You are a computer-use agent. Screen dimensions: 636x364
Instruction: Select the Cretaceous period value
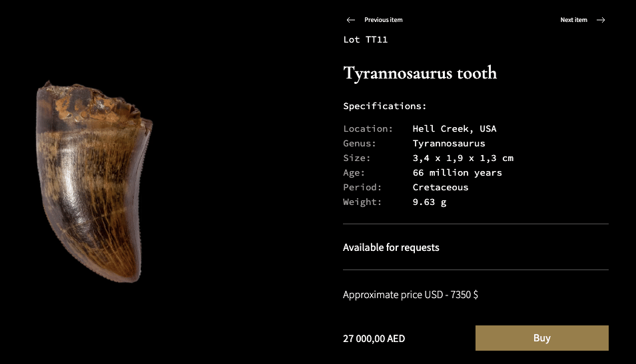[440, 187]
